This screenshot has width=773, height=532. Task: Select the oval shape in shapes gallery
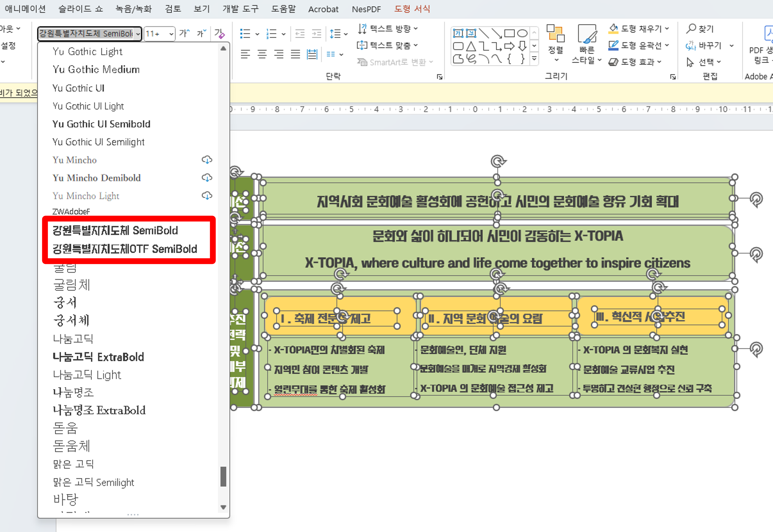click(x=522, y=33)
